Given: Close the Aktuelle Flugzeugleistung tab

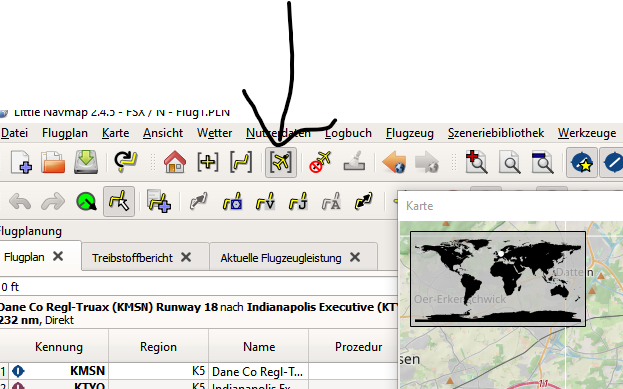Looking at the screenshot, I should tap(355, 257).
